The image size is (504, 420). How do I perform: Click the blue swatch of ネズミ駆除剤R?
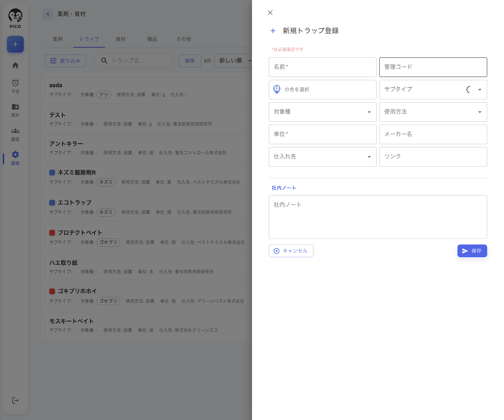coord(52,173)
